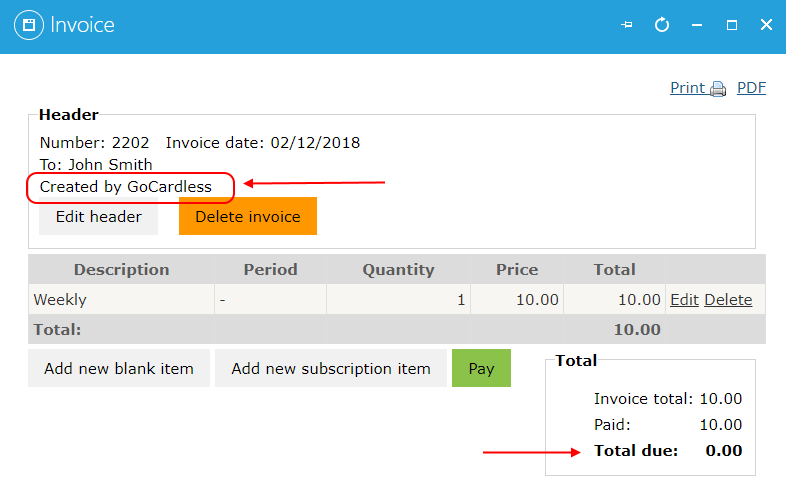This screenshot has height=499, width=786.
Task: Close the Invoice window
Action: pyautogui.click(x=766, y=25)
